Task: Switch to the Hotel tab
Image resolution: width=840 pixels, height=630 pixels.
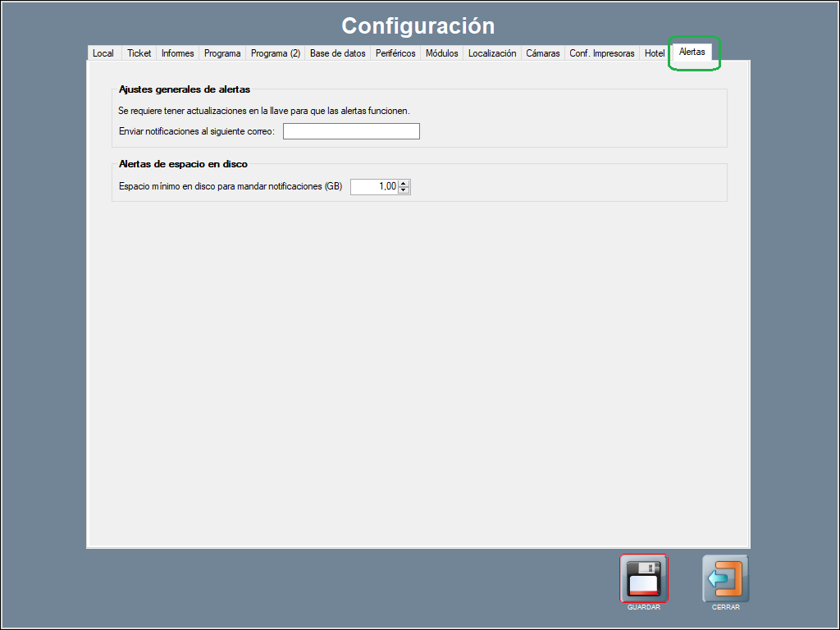Action: pos(655,53)
